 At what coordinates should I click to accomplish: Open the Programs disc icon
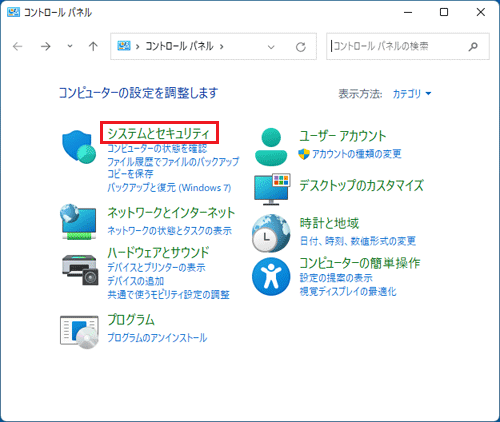[x=79, y=332]
